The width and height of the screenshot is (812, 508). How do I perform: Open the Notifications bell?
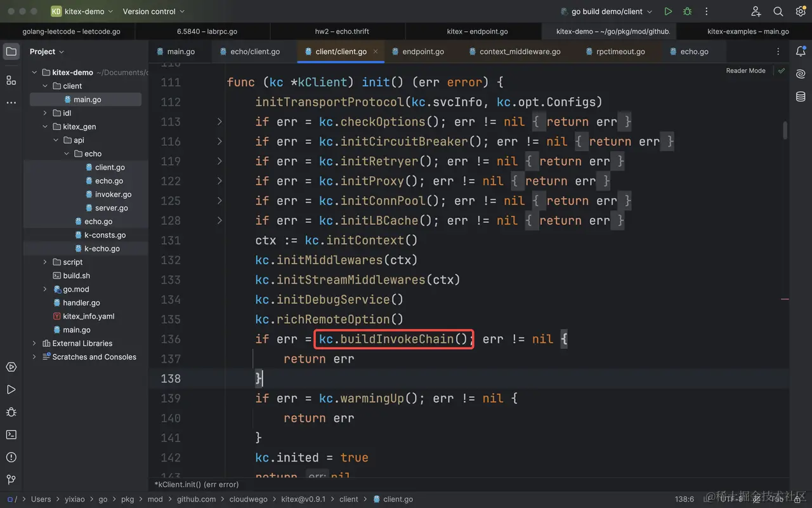[801, 51]
